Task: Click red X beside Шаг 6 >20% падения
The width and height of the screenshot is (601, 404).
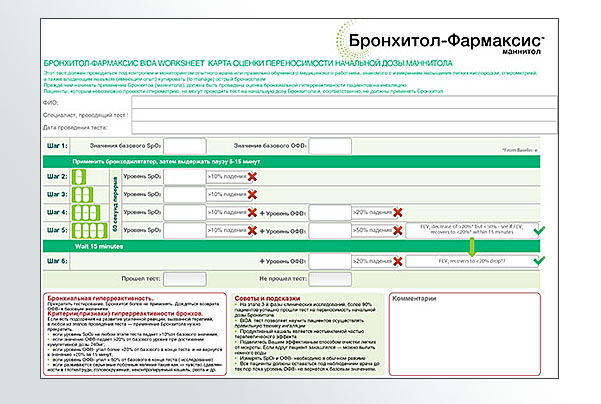Action: [398, 261]
